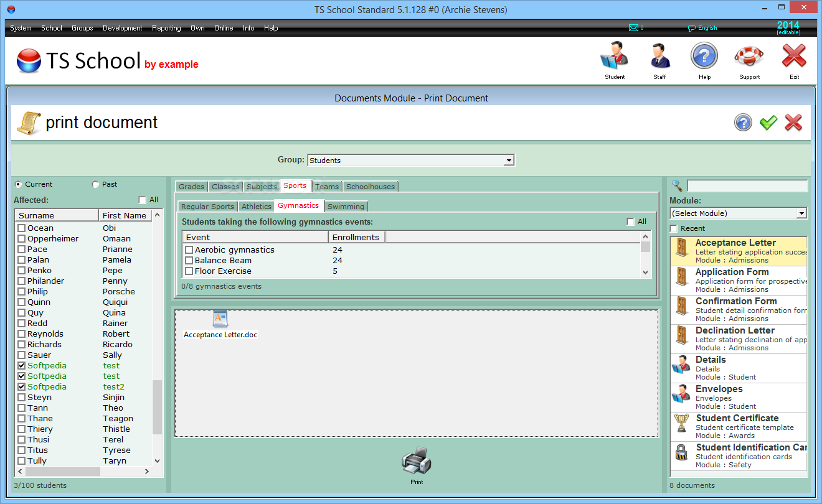Click the red cancel cross in print document

tap(793, 123)
